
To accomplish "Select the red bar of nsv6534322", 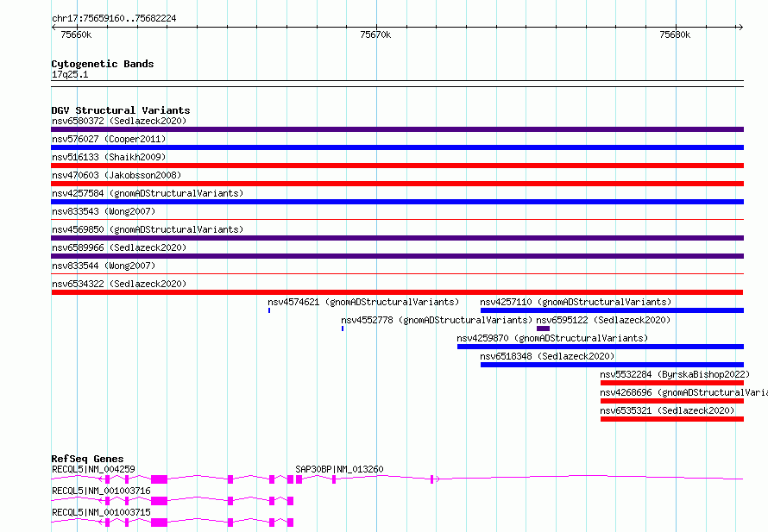I will pos(397,292).
